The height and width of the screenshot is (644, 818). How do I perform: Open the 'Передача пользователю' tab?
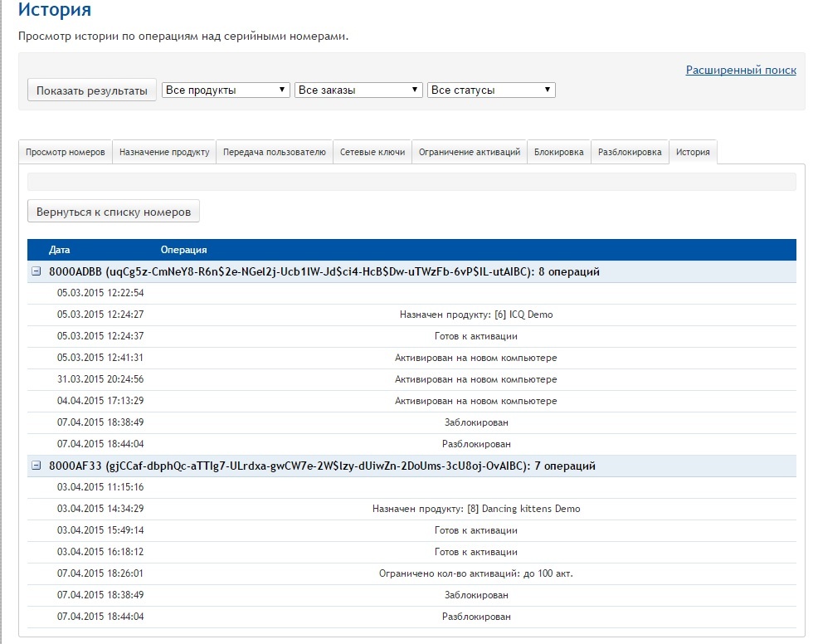point(275,153)
